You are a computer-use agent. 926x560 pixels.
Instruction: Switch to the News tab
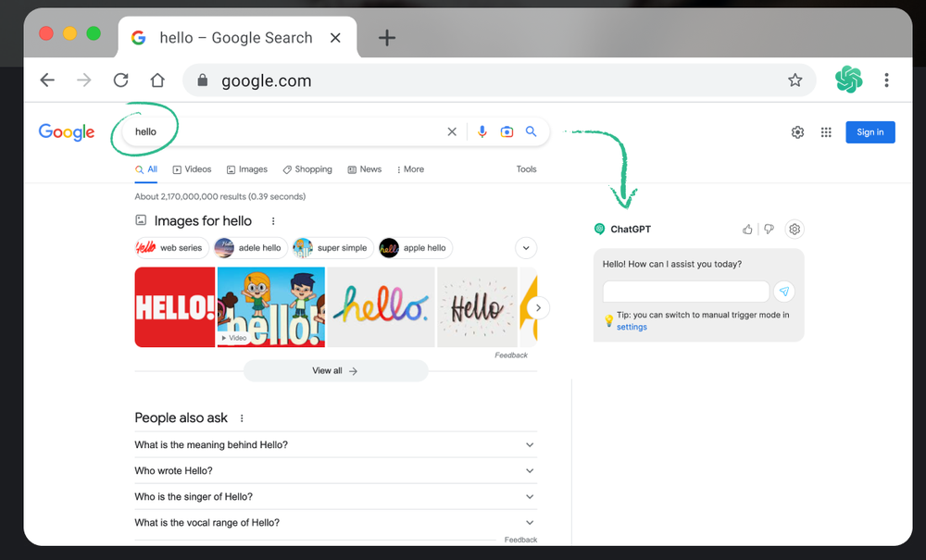coord(364,169)
